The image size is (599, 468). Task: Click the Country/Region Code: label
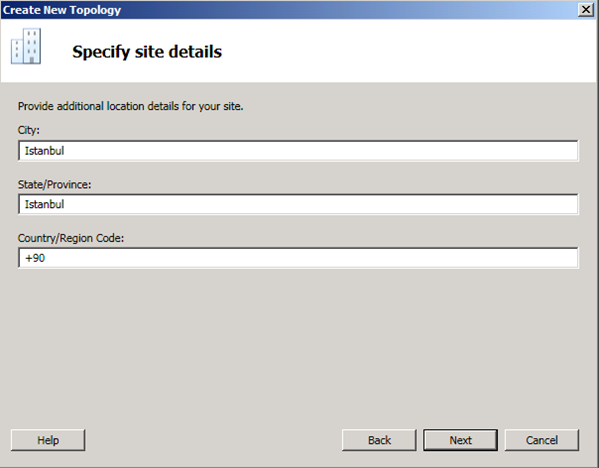(71, 238)
